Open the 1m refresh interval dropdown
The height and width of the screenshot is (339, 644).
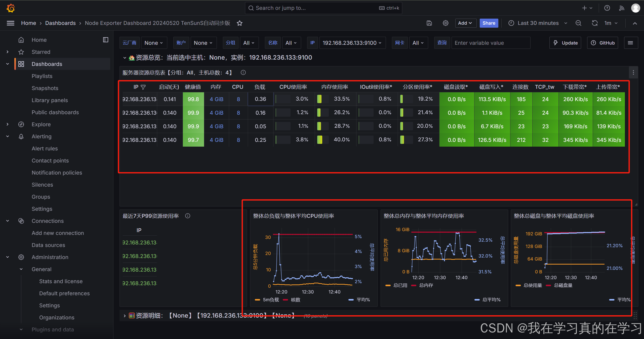611,23
